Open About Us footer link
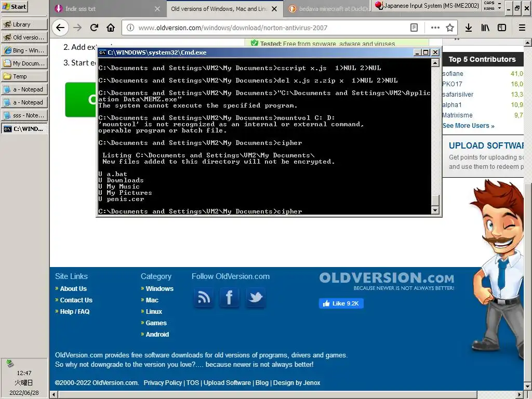This screenshot has width=532, height=399. (73, 289)
